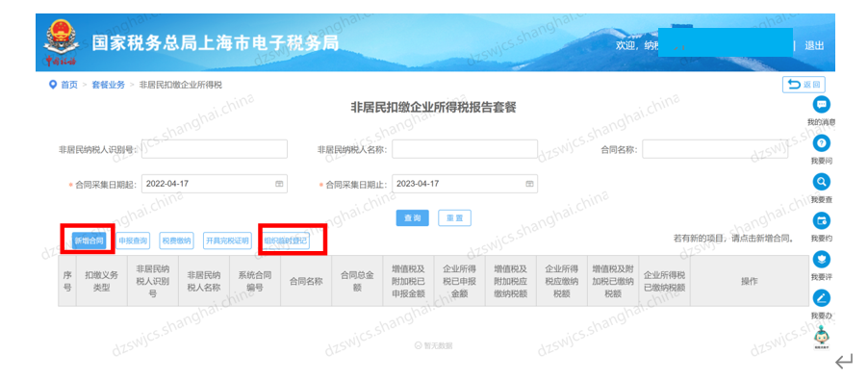This screenshot has width=868, height=380.
Task: Open 我要查 search icon in sidebar
Action: [822, 182]
